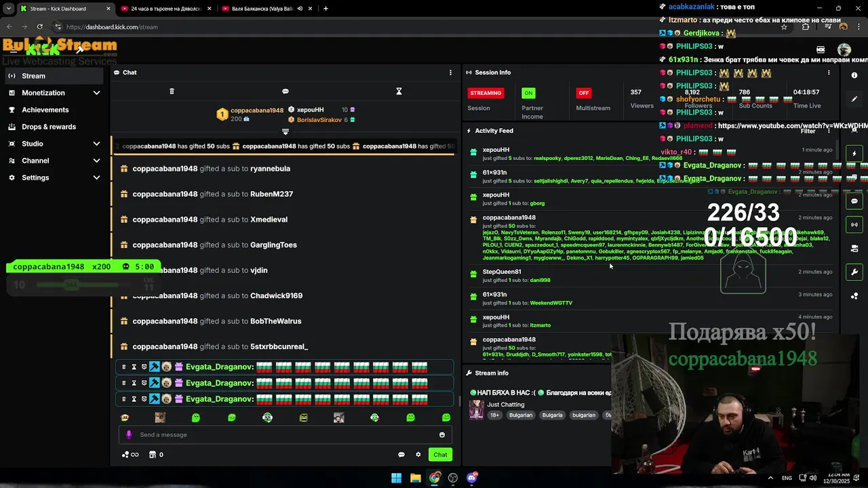Switch to the Валя Балканска YouTube tab
Viewport: 868px width, 488px height.
[267, 9]
